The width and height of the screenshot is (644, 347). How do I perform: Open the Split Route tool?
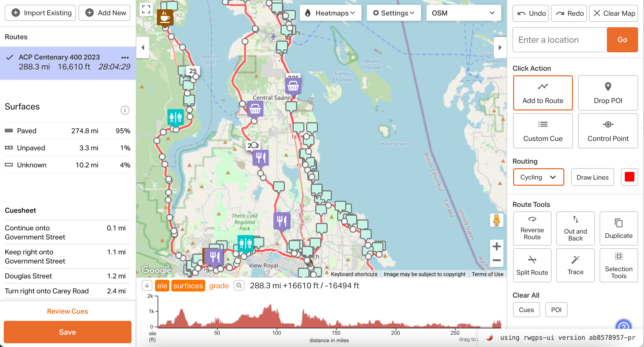click(x=532, y=265)
